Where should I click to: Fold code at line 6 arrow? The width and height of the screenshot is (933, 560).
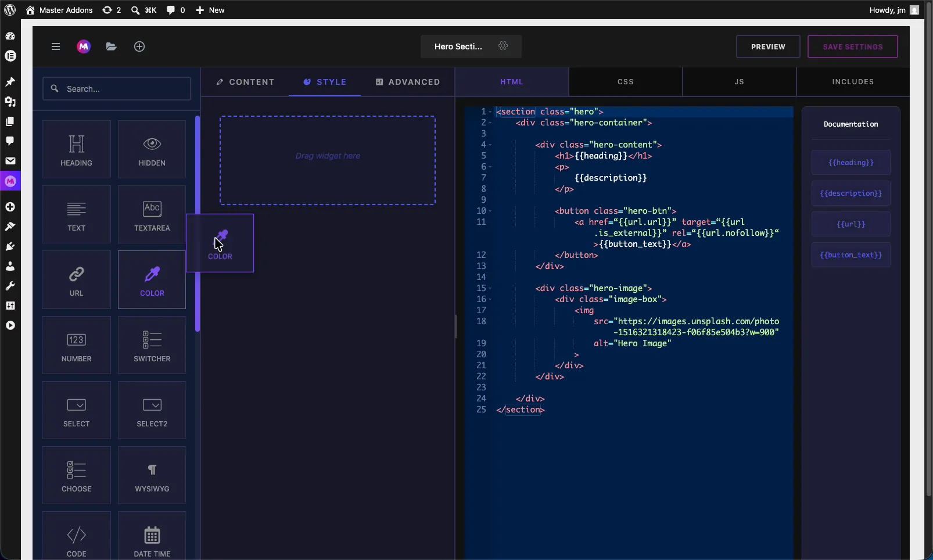click(x=490, y=167)
